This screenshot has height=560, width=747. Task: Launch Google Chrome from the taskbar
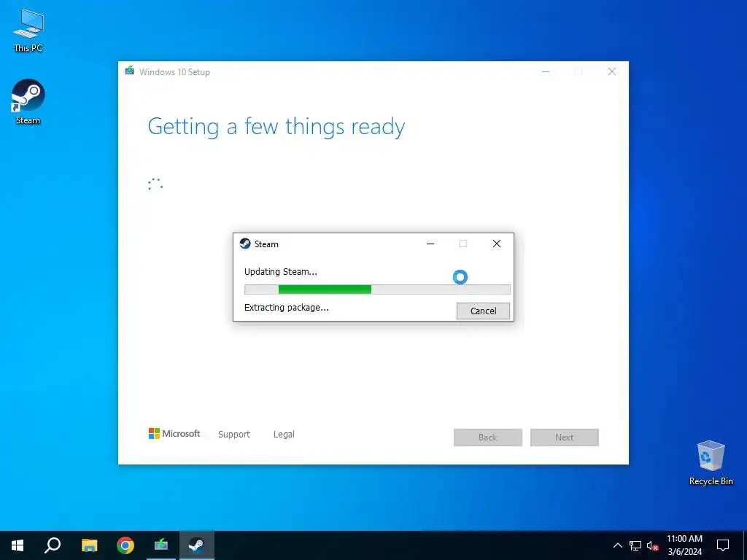tap(125, 545)
